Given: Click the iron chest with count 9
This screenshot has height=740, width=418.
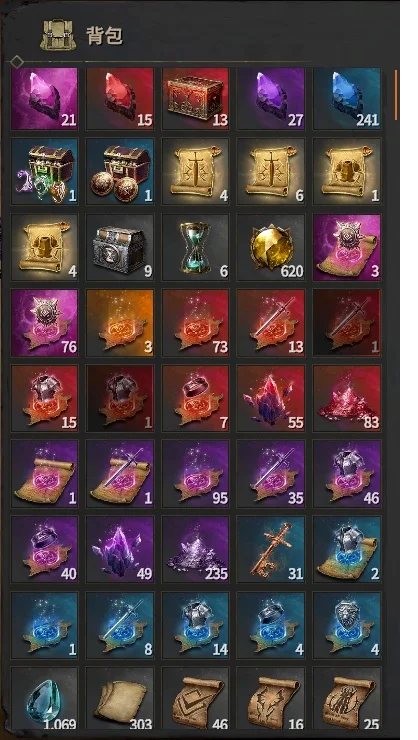Looking at the screenshot, I should [x=120, y=248].
